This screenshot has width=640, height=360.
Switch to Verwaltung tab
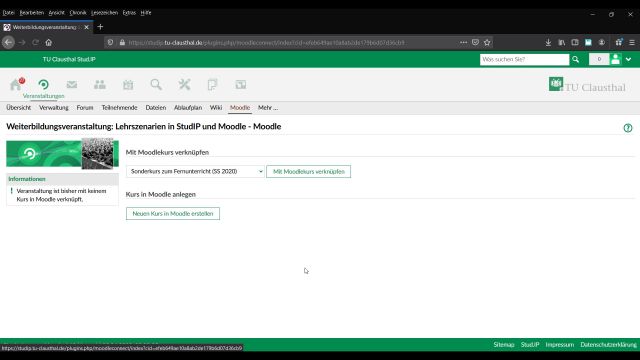[53, 108]
